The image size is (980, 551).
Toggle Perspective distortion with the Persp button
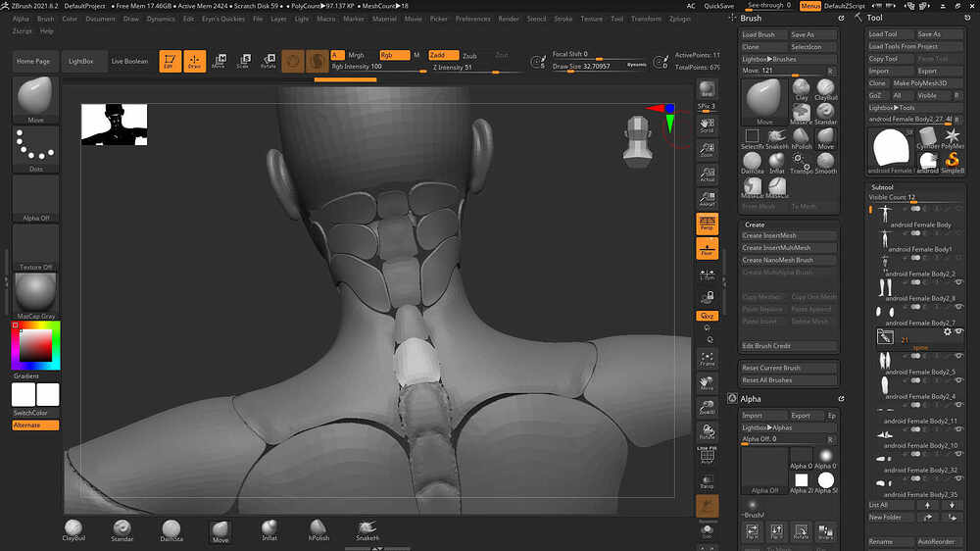[707, 225]
